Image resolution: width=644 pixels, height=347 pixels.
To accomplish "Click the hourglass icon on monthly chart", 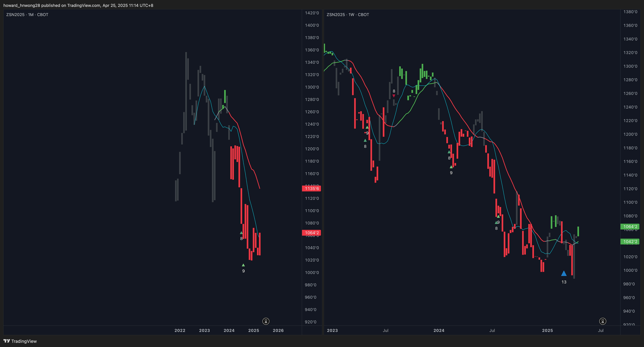I will (266, 321).
